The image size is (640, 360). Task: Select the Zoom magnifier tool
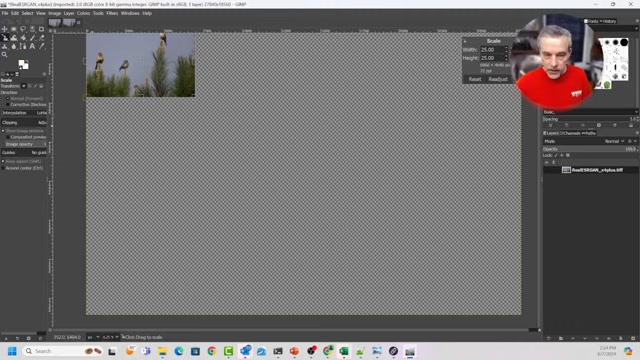pyautogui.click(x=5, y=55)
